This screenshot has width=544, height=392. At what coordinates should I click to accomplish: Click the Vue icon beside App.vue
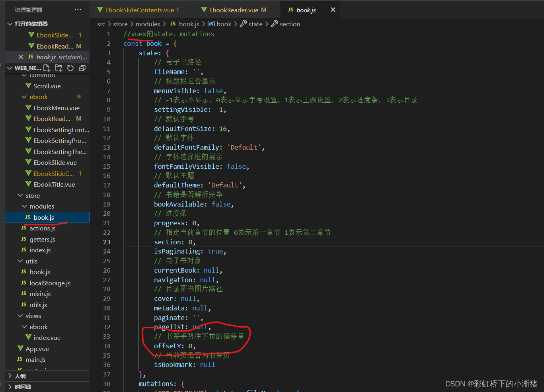tap(20, 348)
